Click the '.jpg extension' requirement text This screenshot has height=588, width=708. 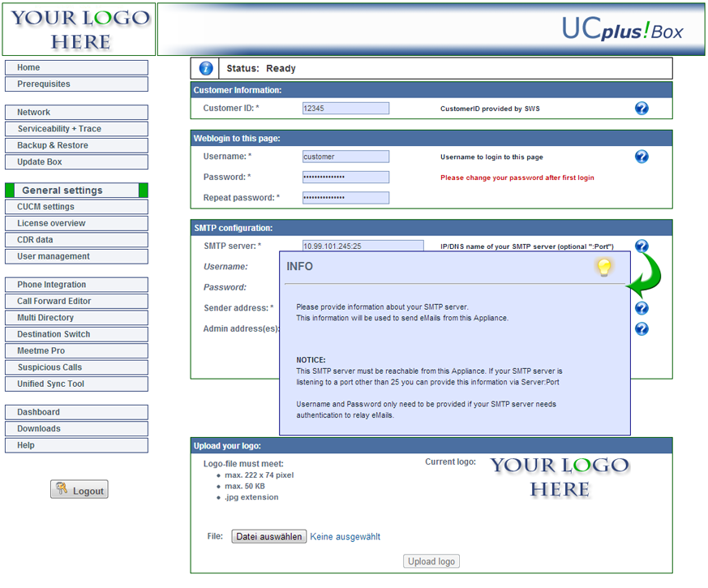(x=251, y=497)
